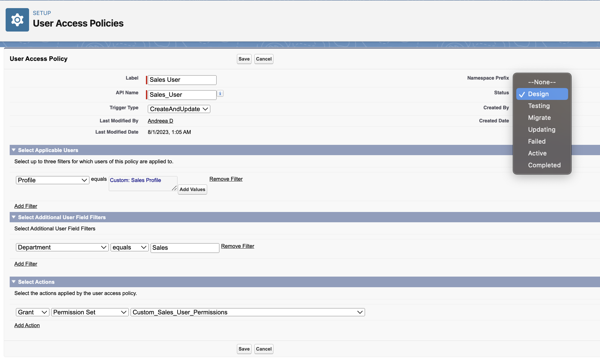The image size is (600, 364).
Task: Open the Department field dropdown
Action: (x=62, y=247)
